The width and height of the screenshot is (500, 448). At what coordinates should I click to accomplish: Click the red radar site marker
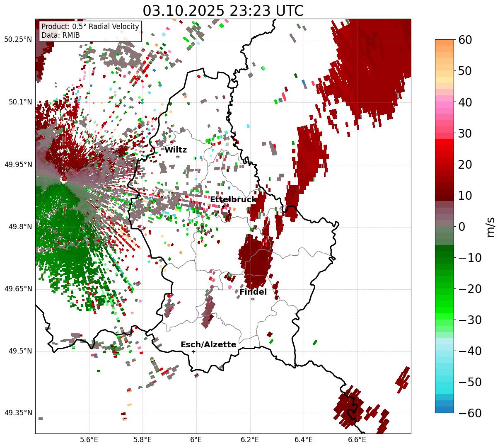pos(64,179)
